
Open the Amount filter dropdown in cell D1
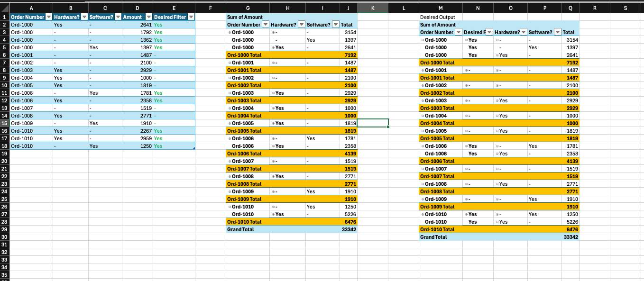[148, 17]
